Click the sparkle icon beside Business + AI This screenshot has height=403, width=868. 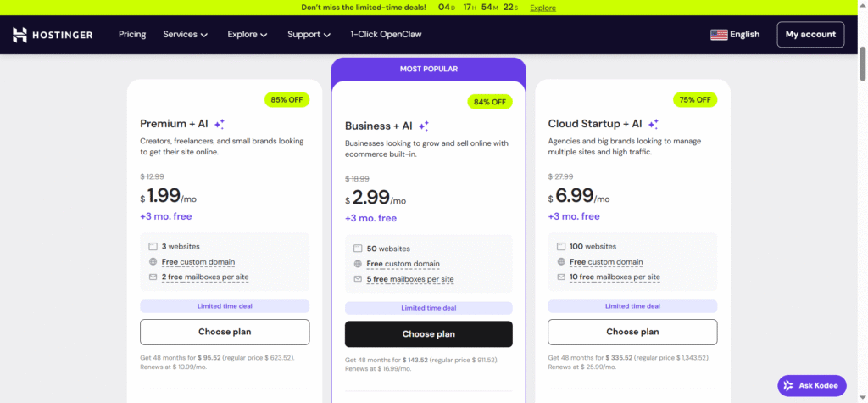point(424,126)
